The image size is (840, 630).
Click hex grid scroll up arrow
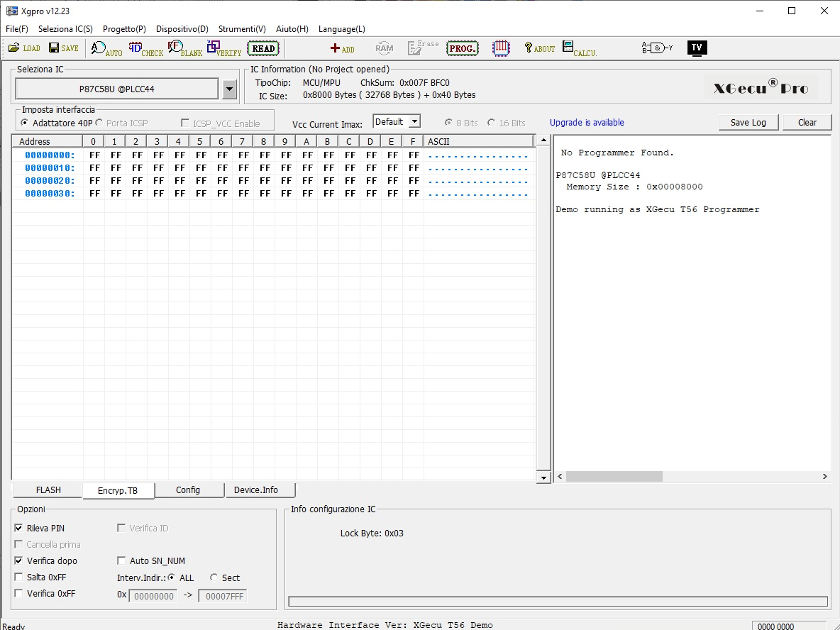click(x=543, y=141)
